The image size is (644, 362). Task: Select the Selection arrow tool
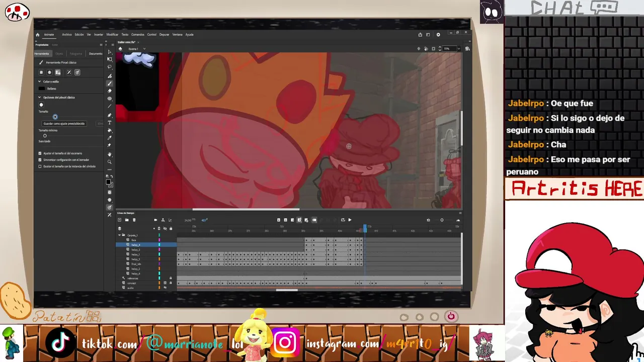[x=110, y=52]
